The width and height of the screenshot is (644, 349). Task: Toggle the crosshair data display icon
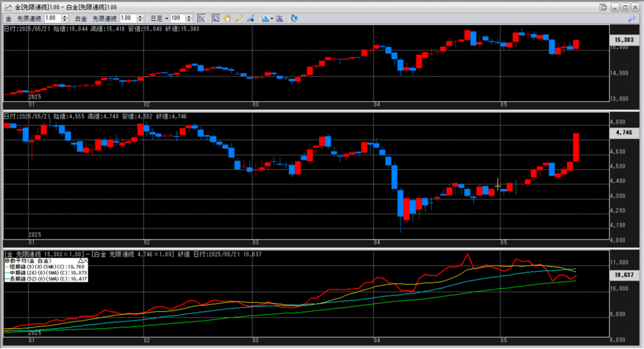[201, 18]
